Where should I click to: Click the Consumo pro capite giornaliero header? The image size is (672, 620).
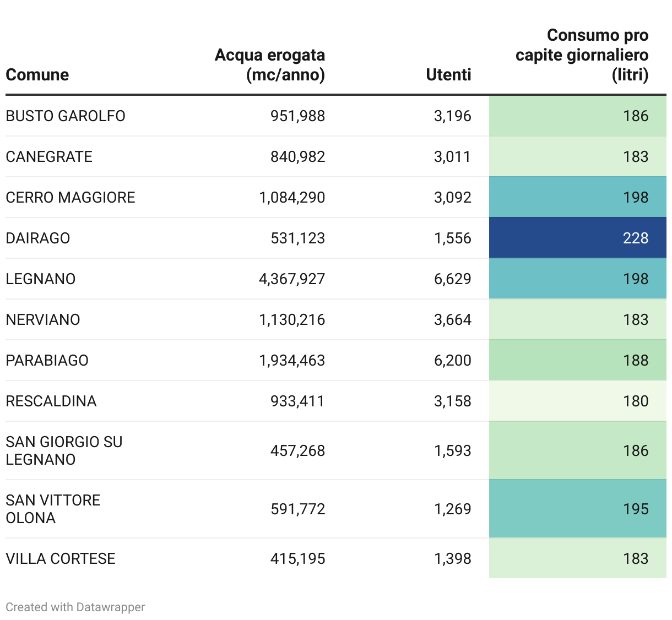pyautogui.click(x=582, y=55)
